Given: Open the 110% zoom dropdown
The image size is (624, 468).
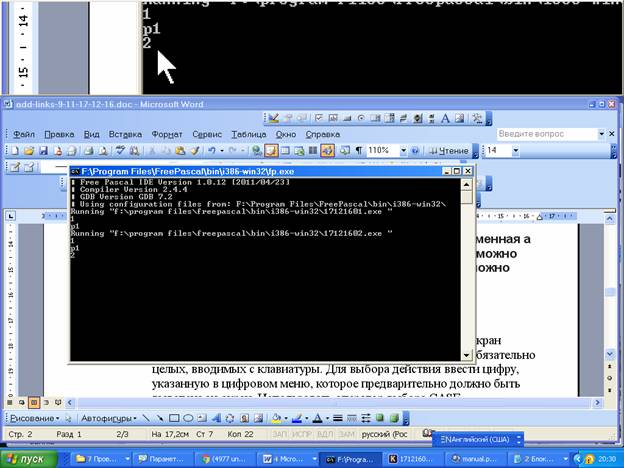Looking at the screenshot, I should (403, 151).
